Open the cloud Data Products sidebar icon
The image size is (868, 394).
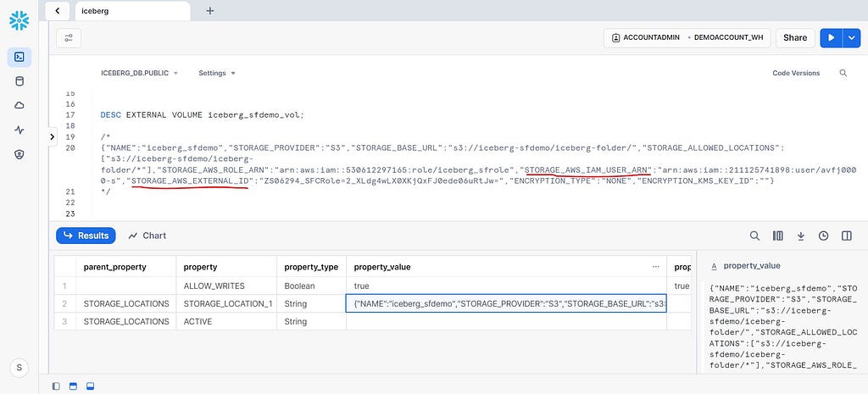coord(19,106)
